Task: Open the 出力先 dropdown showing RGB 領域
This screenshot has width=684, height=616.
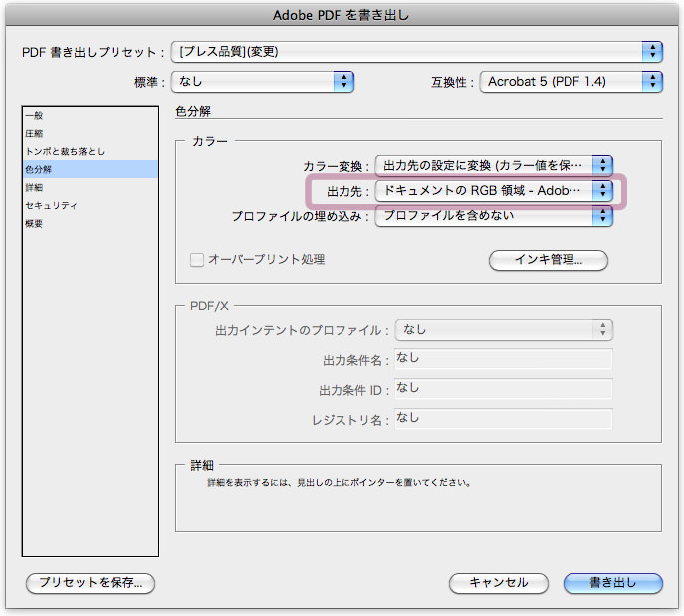Action: [494, 190]
